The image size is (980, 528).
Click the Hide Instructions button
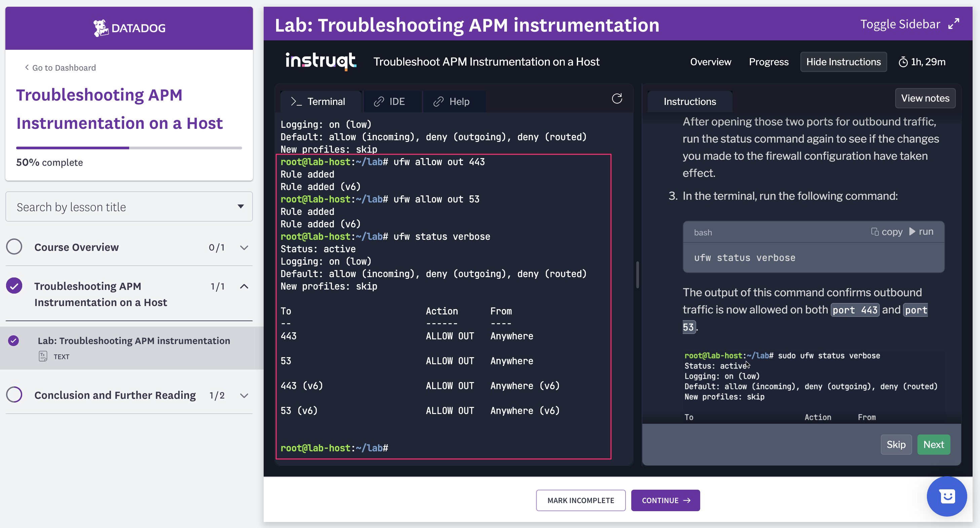click(x=843, y=62)
